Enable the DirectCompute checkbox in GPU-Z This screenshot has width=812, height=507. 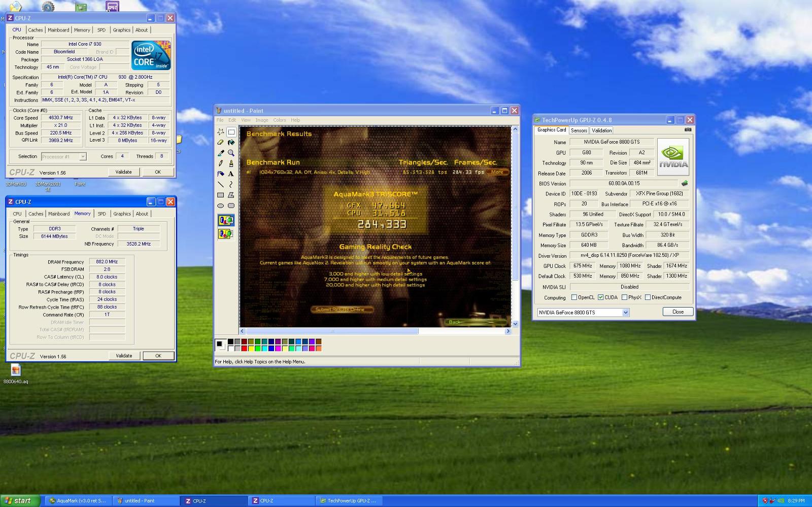click(648, 297)
